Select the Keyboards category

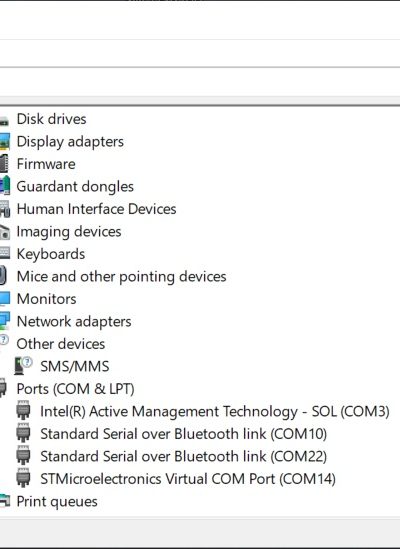point(51,254)
